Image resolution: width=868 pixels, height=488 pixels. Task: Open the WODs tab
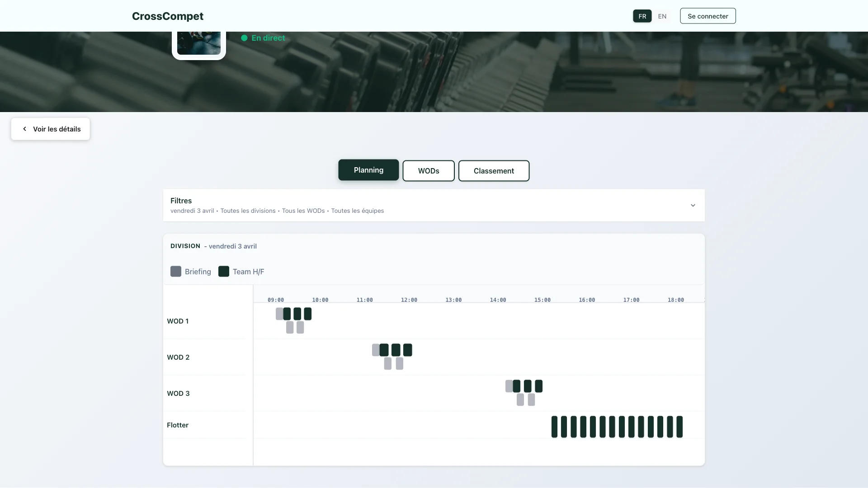pyautogui.click(x=428, y=171)
